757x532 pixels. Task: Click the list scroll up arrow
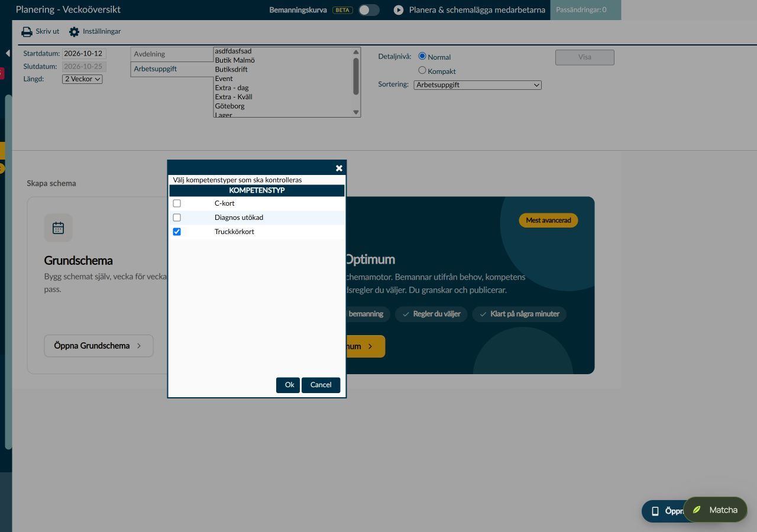(x=356, y=52)
